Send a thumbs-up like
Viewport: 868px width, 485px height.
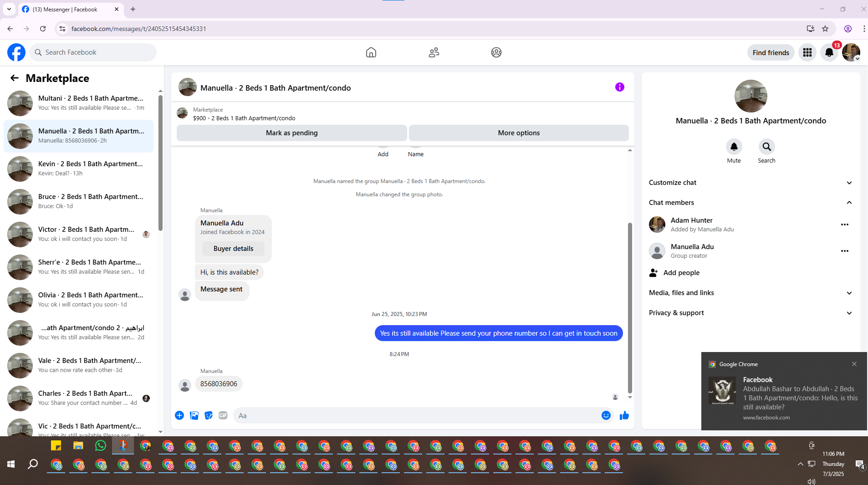624,415
